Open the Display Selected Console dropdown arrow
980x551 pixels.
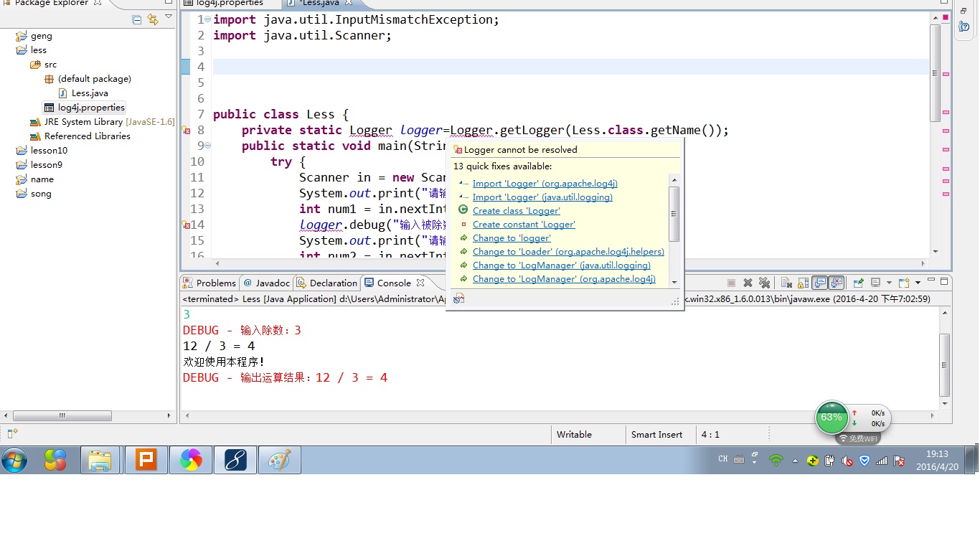[x=889, y=283]
